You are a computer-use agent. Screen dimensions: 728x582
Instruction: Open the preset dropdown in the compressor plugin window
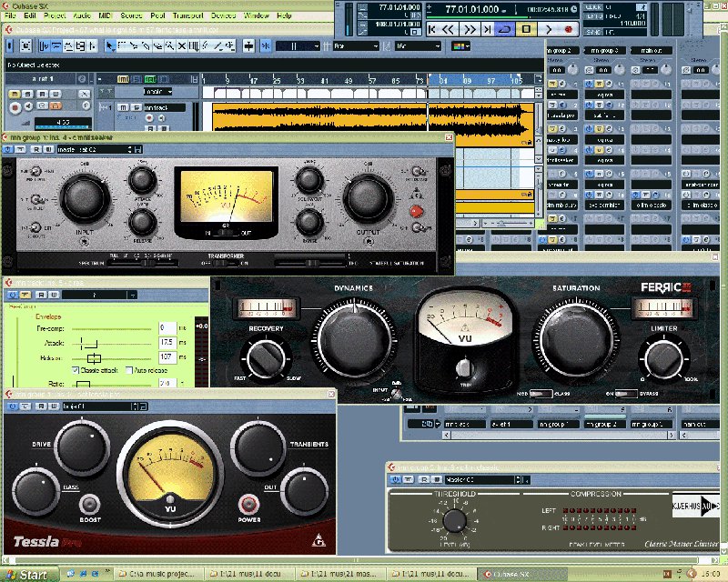100,295
